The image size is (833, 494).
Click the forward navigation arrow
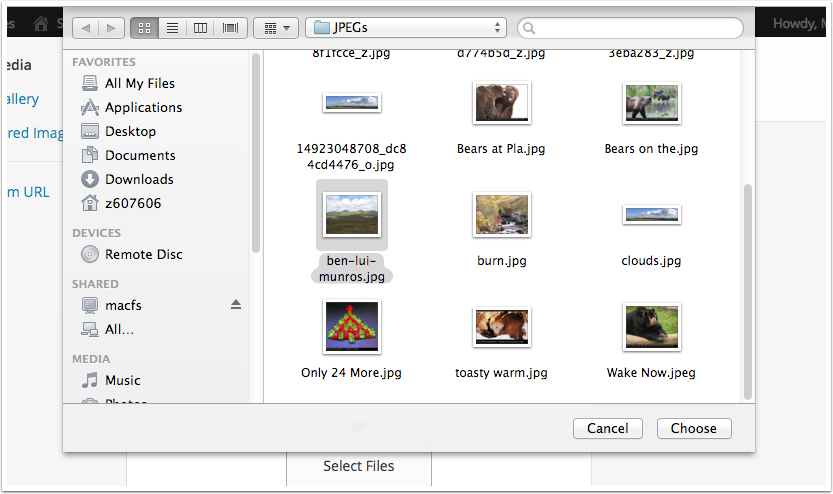111,28
